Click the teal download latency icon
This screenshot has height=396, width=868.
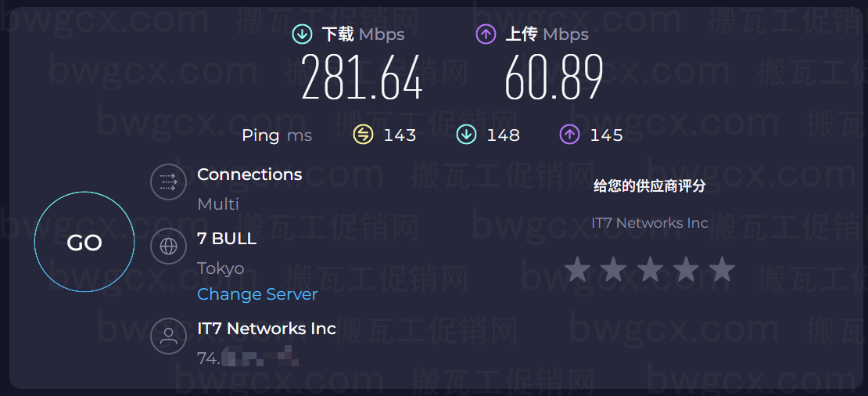point(466,135)
